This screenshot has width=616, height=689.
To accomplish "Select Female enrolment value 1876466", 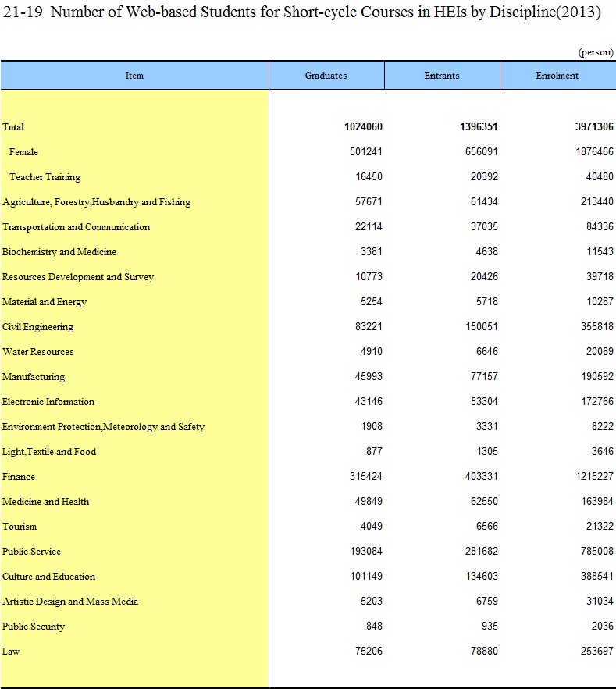I will click(594, 151).
